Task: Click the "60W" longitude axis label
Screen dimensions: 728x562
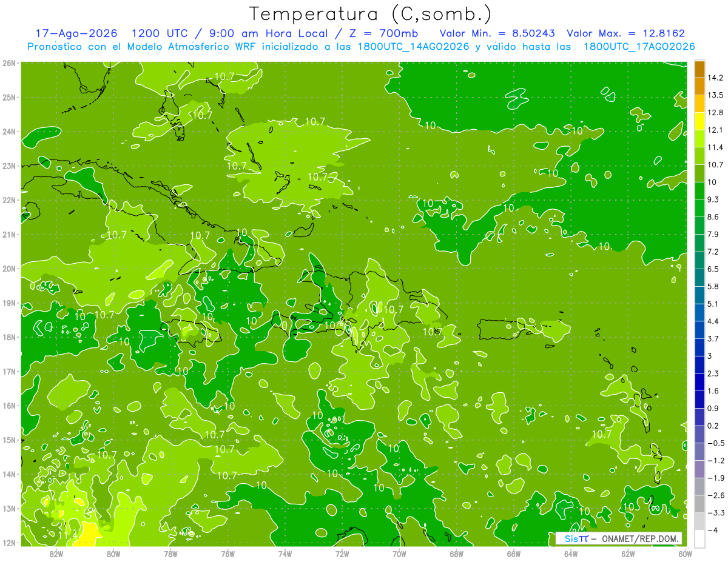Action: (686, 554)
